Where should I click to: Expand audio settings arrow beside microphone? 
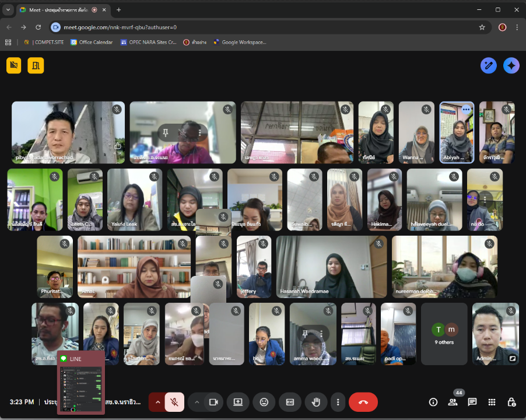point(157,402)
